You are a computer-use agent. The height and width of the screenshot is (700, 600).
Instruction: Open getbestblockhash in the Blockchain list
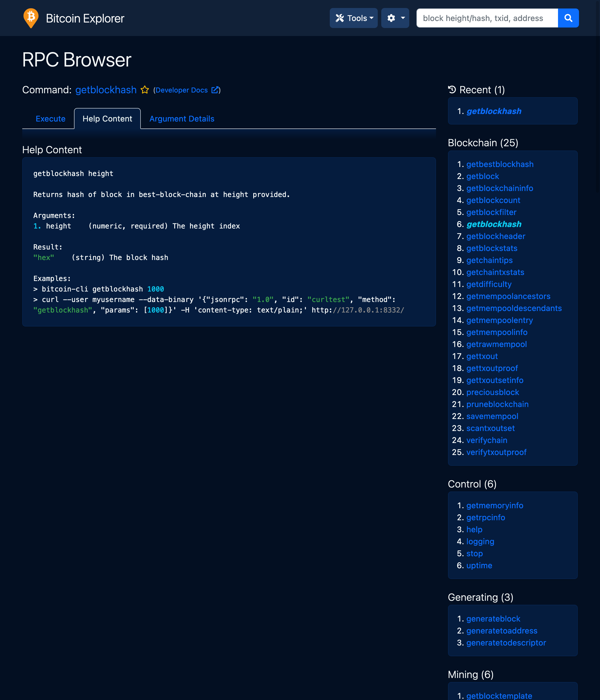tap(500, 164)
